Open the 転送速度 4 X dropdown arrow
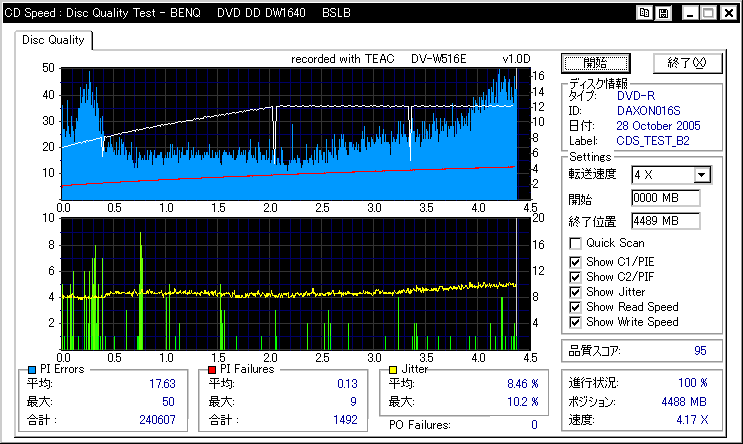The width and height of the screenshot is (743, 444). coord(702,175)
